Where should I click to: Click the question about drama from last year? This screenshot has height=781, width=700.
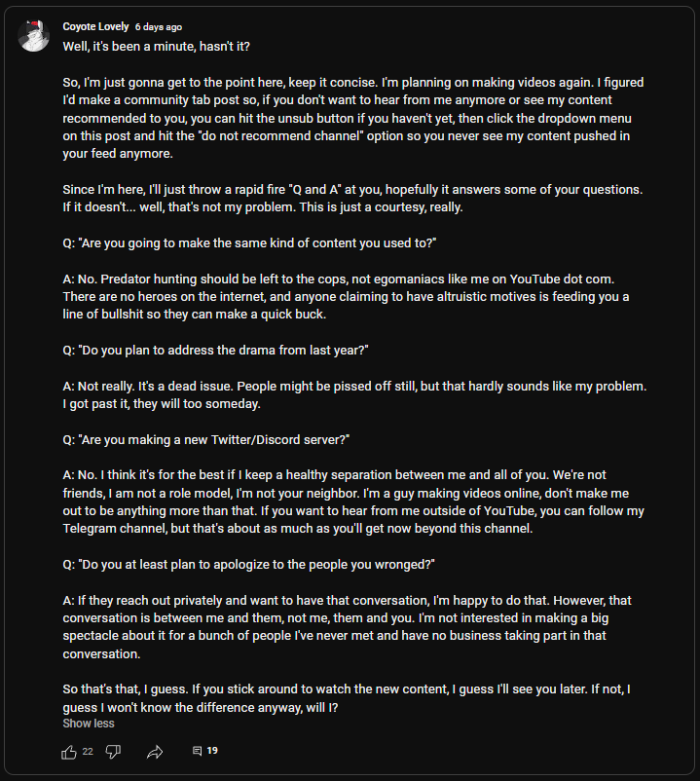click(216, 350)
